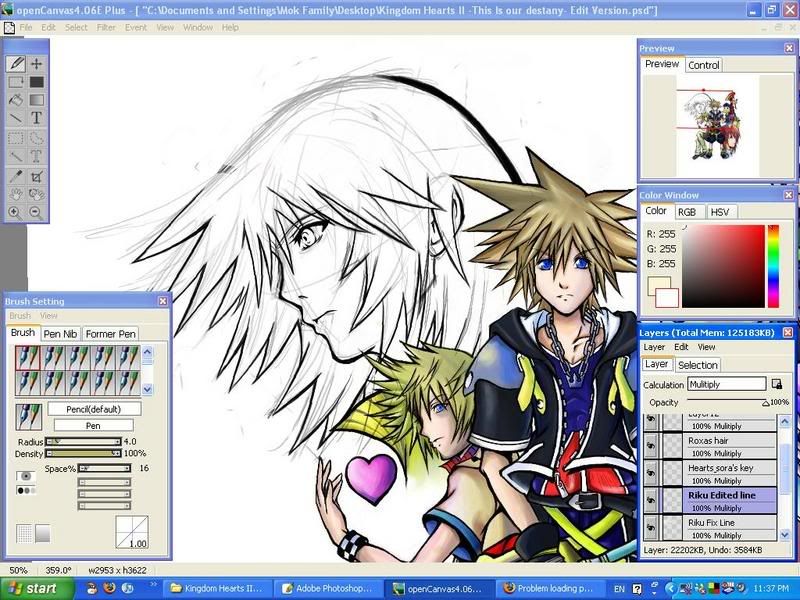
Task: Hide the Hearts_sora's key layer eye
Action: coord(651,473)
